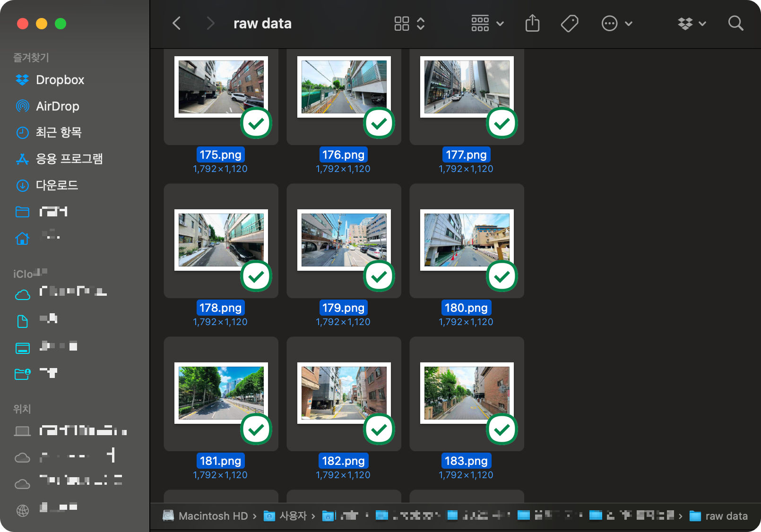Select the 179.png thumbnail

[x=344, y=240]
